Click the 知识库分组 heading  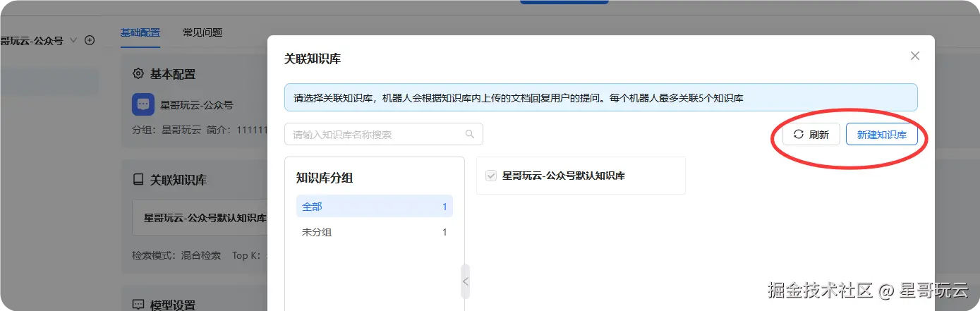tap(325, 178)
